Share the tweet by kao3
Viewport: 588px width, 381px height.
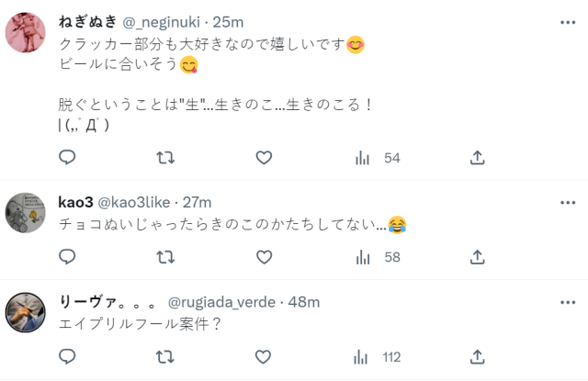tap(477, 257)
